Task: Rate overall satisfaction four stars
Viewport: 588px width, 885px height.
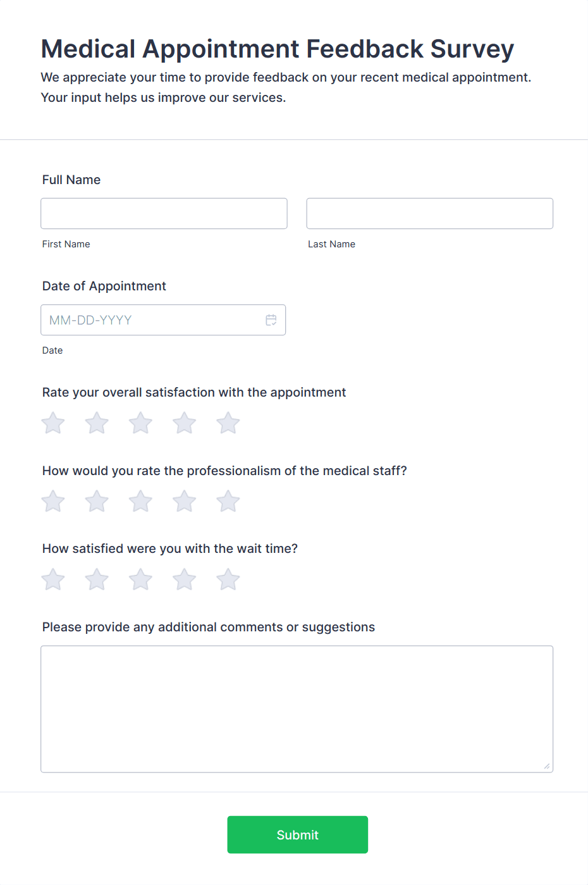Action: point(184,423)
